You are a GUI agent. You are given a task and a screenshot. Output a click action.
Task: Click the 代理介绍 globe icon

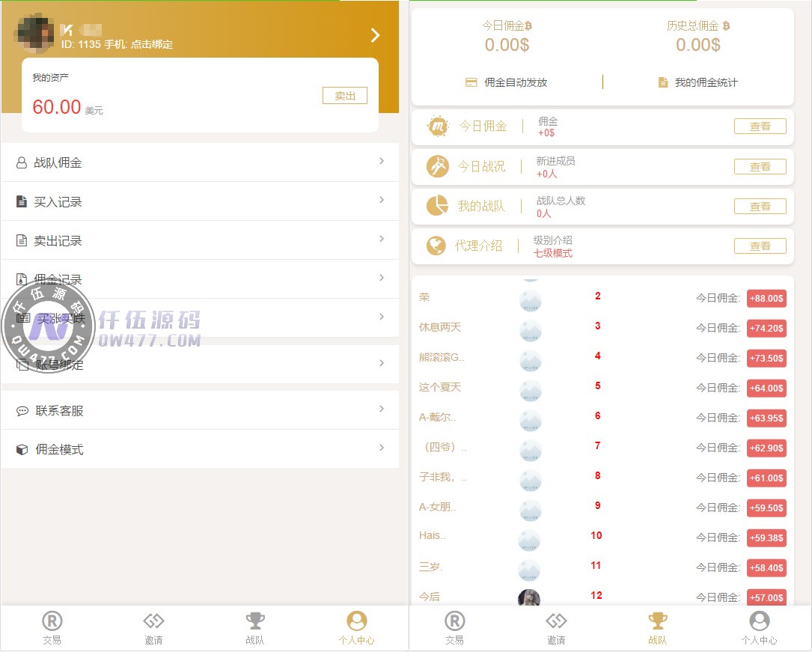pyautogui.click(x=436, y=246)
